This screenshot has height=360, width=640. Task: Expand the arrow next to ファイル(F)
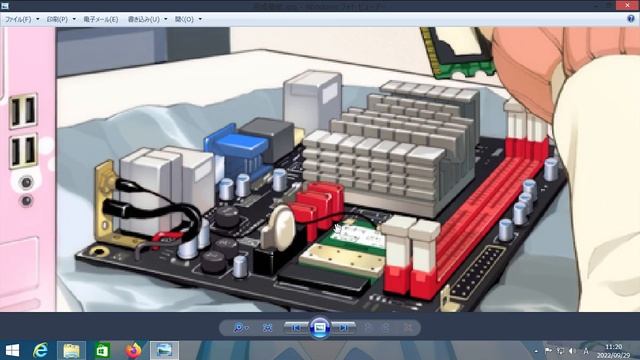(x=38, y=19)
